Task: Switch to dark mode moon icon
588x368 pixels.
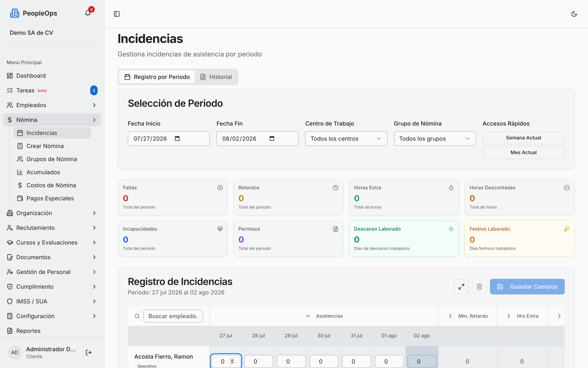Action: (574, 14)
